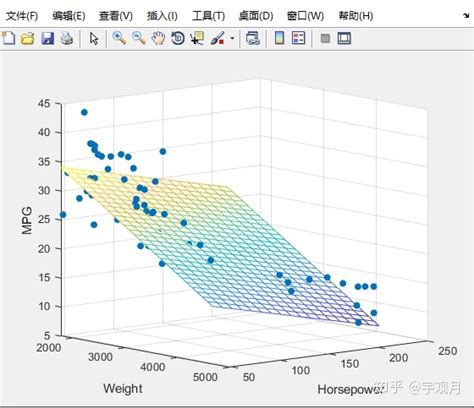Insert a Colorbar via toolbar icon
The height and width of the screenshot is (408, 474).
click(279, 38)
